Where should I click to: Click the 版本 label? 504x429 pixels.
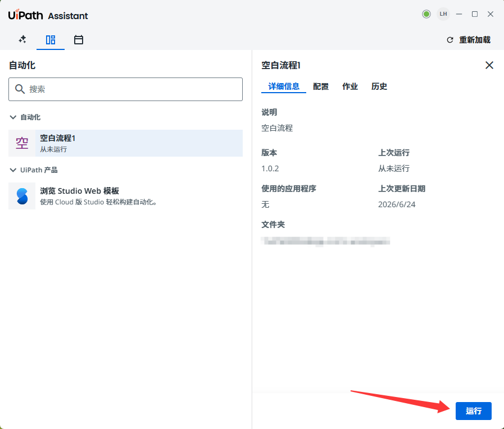coord(269,153)
